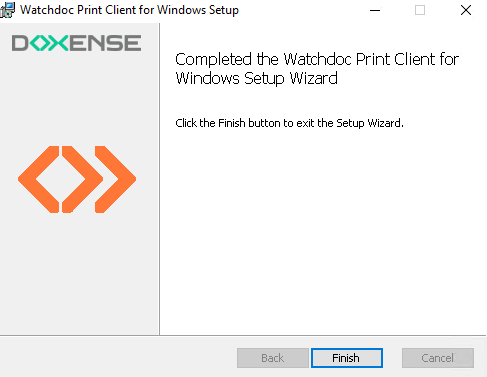The width and height of the screenshot is (487, 377).
Task: Click the Watchdoc Print Client title bar text
Action: coord(129,10)
